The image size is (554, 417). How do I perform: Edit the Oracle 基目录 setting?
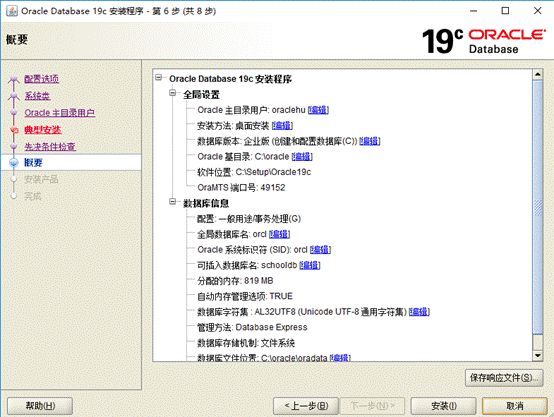pyautogui.click(x=302, y=156)
